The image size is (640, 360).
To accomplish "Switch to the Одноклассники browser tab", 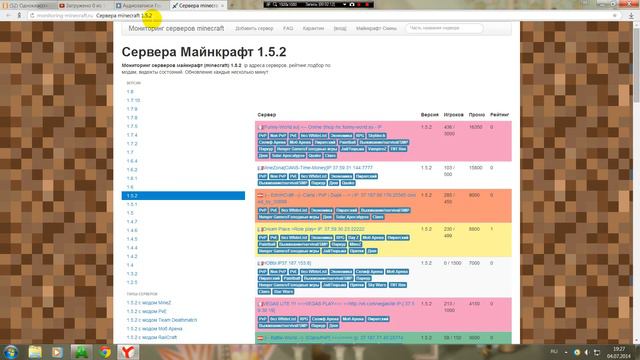I will point(28,6).
